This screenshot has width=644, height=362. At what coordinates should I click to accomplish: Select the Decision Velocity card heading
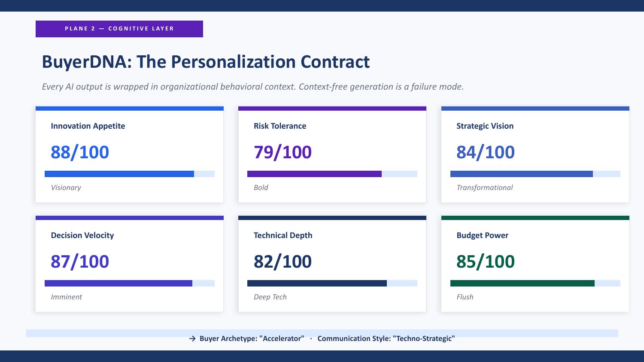pyautogui.click(x=82, y=235)
